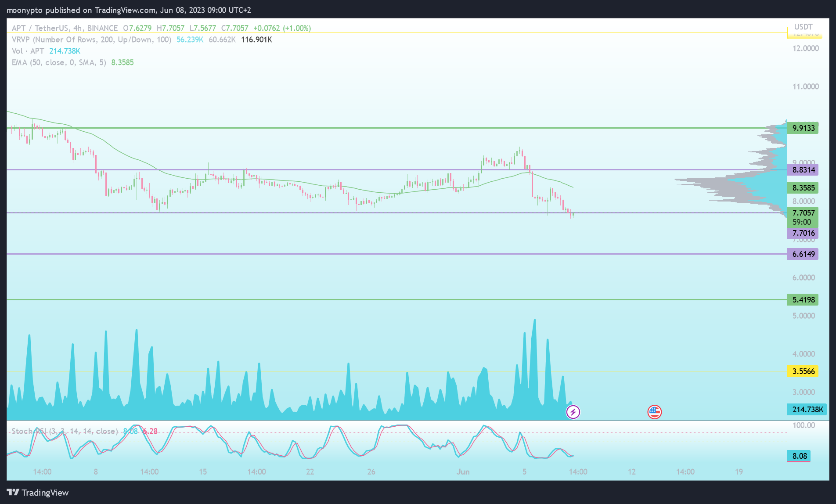Click the 116.901K VRVP total value
Viewport: 836px width, 504px height.
tap(256, 40)
